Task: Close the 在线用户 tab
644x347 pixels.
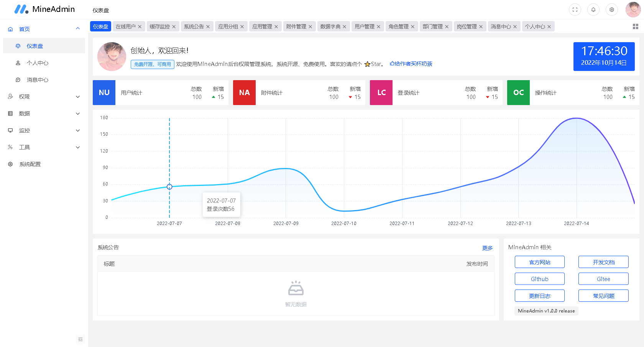Action: click(140, 27)
